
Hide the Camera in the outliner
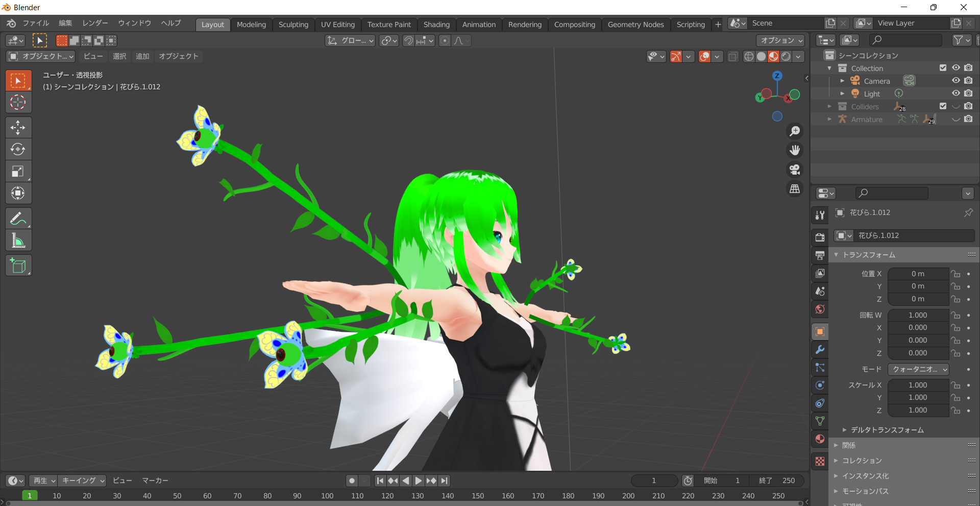[955, 81]
